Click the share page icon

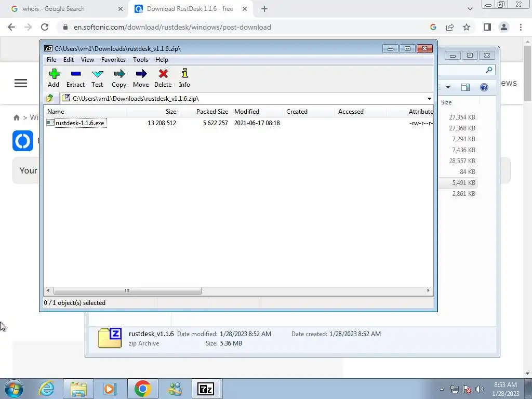click(450, 27)
